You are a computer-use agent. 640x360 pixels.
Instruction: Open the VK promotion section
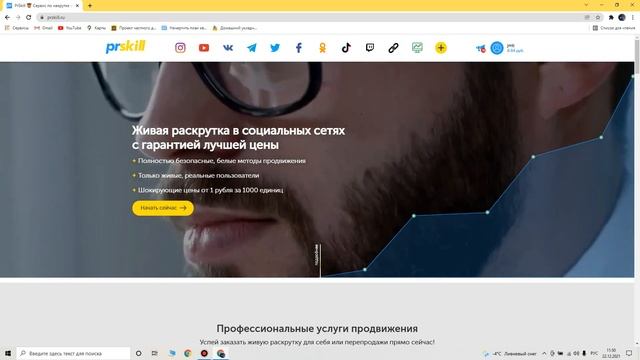(228, 48)
